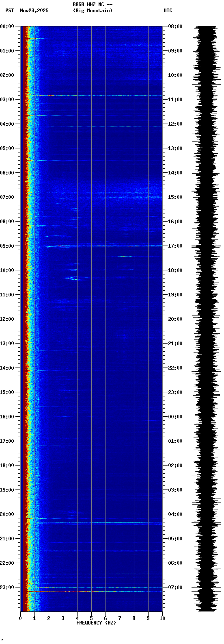This screenshot has height=644, width=224.
Task: Click the 7 tick on frequency axis
Action: click(120, 618)
